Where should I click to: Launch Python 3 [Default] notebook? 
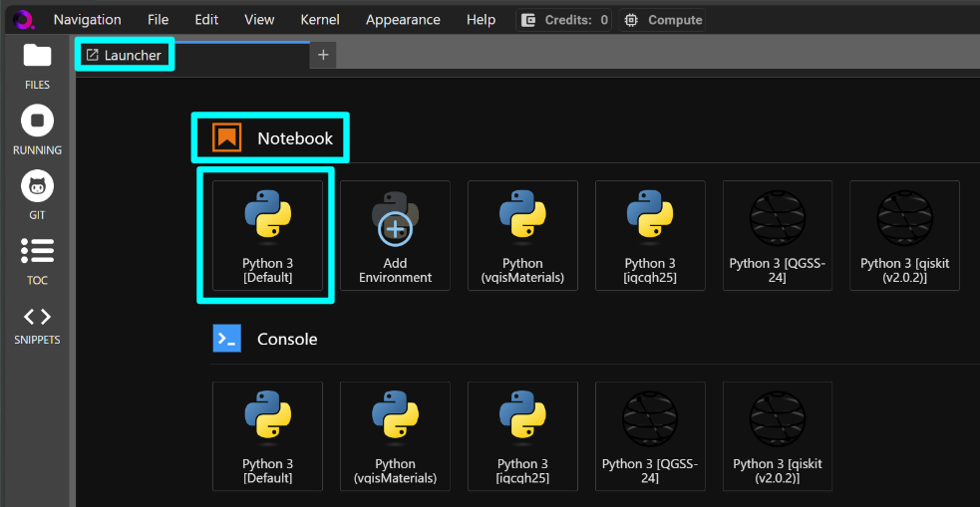click(267, 235)
